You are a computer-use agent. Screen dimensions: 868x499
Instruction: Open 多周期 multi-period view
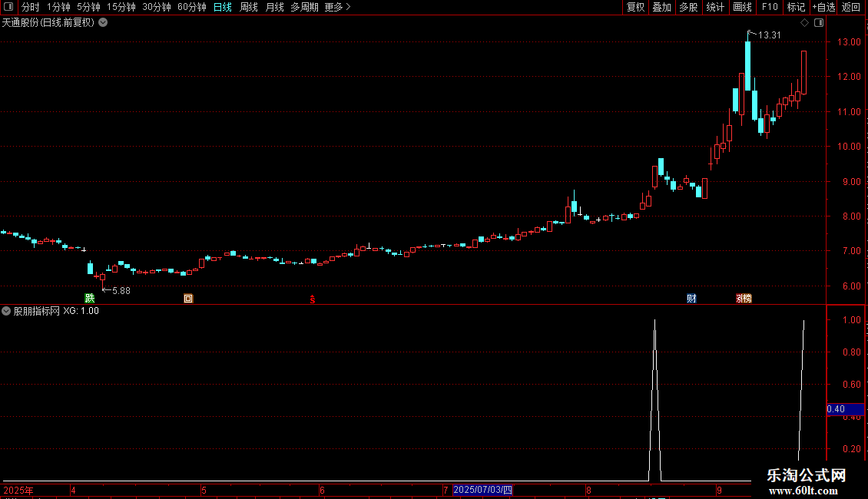pos(304,7)
